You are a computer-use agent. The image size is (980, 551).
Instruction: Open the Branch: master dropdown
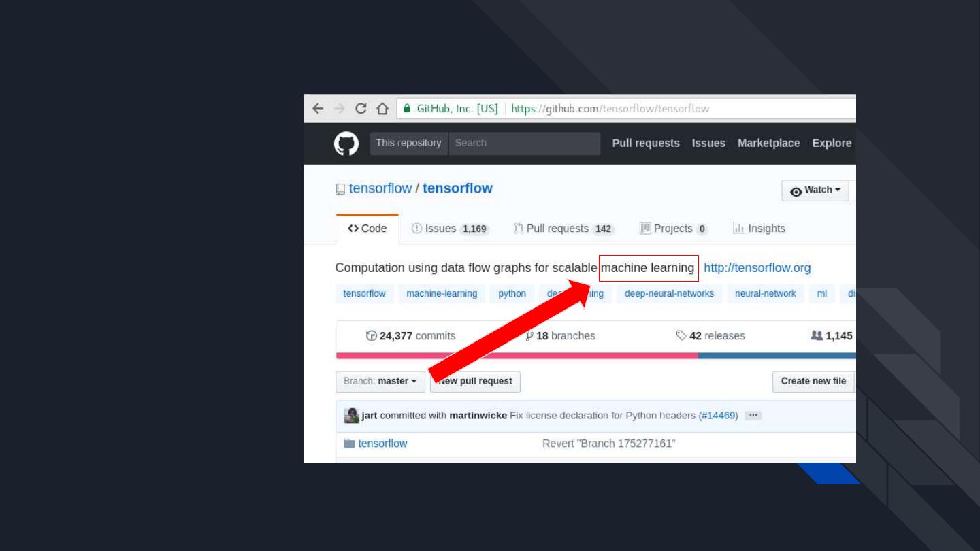380,381
